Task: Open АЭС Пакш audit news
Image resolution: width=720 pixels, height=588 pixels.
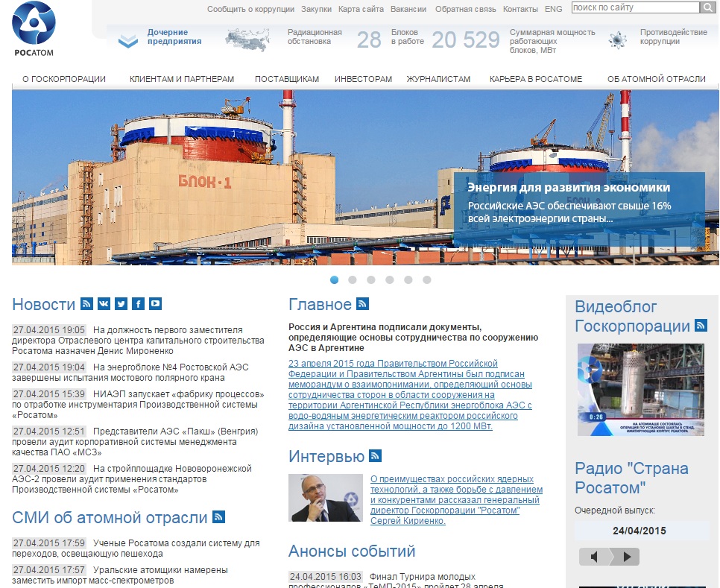Action: pos(136,442)
